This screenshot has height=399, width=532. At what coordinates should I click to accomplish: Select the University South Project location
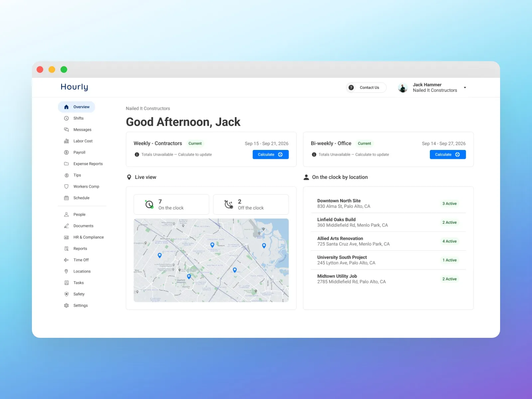[388, 260]
